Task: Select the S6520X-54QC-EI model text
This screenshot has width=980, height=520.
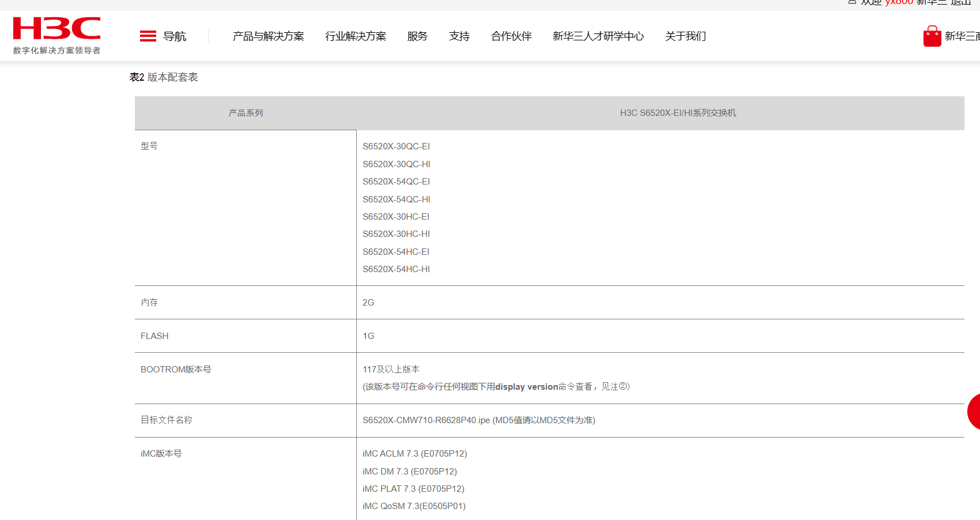Action: tap(396, 182)
